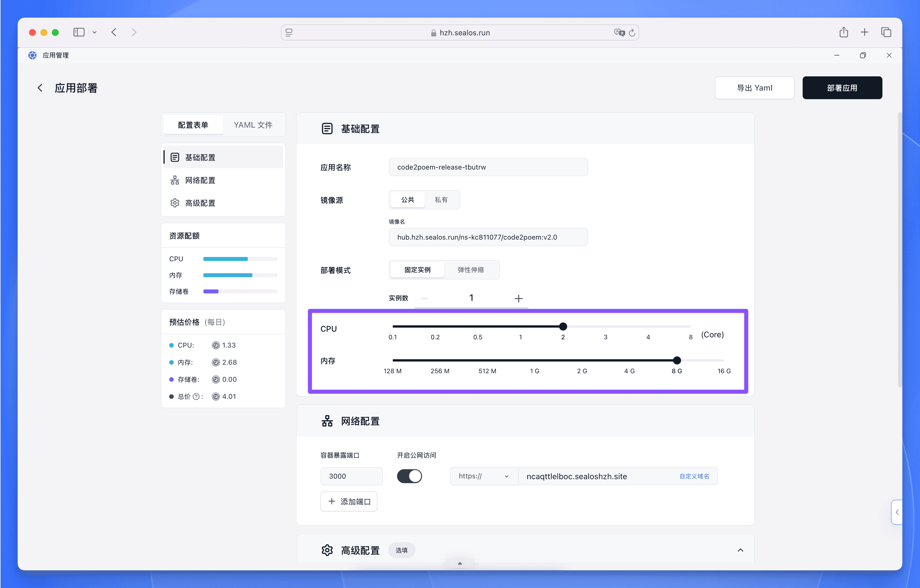Select 网络配置 in the side navigation
Viewport: 920px width, 588px height.
tap(223, 180)
